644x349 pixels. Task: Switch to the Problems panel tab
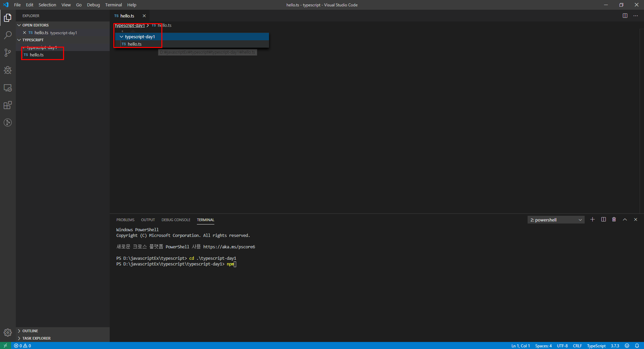coord(125,220)
